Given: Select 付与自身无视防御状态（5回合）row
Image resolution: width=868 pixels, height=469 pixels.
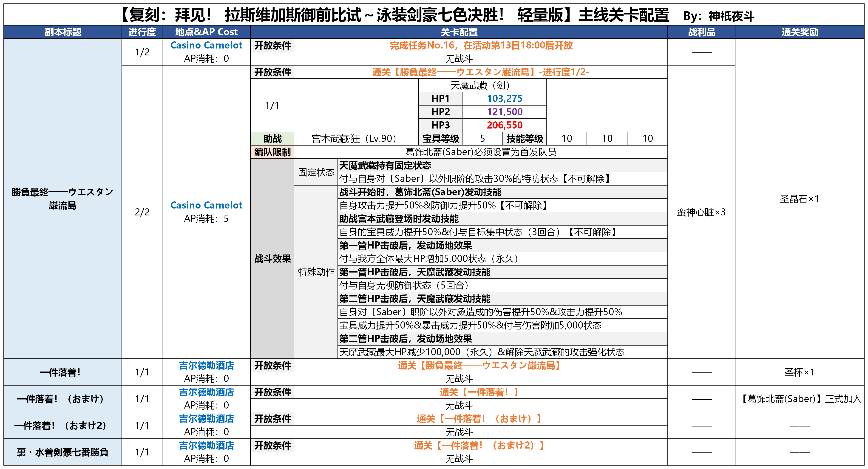Looking at the screenshot, I should 503,285.
